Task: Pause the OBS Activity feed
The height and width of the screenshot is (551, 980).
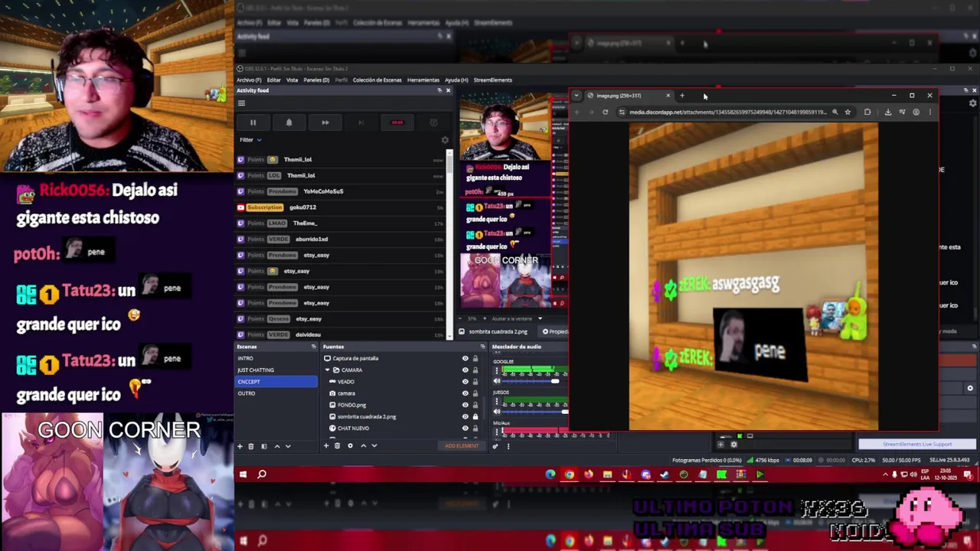Action: [x=253, y=122]
